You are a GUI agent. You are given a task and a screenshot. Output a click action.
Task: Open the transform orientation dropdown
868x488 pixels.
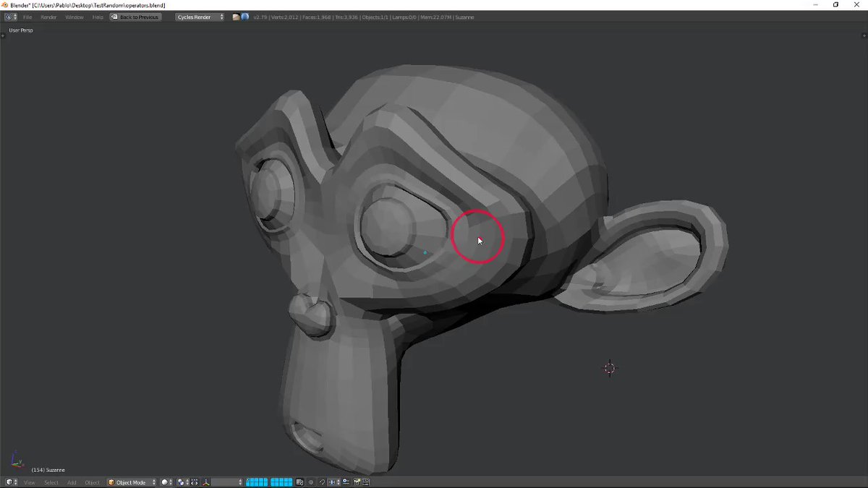pos(227,482)
